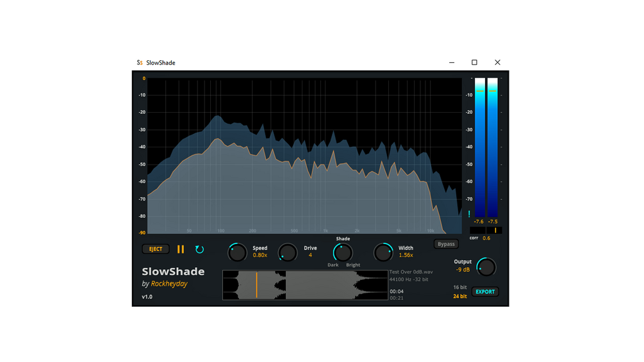Maximize the SlowShade window

[x=474, y=62]
